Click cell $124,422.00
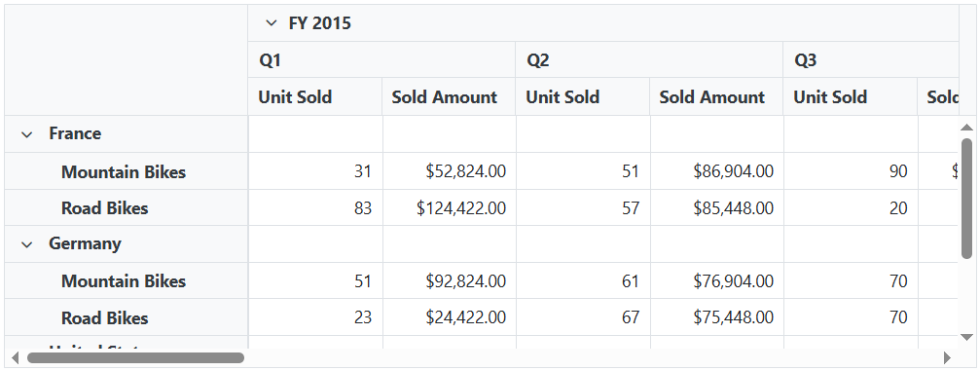Image resolution: width=980 pixels, height=371 pixels. [449, 207]
